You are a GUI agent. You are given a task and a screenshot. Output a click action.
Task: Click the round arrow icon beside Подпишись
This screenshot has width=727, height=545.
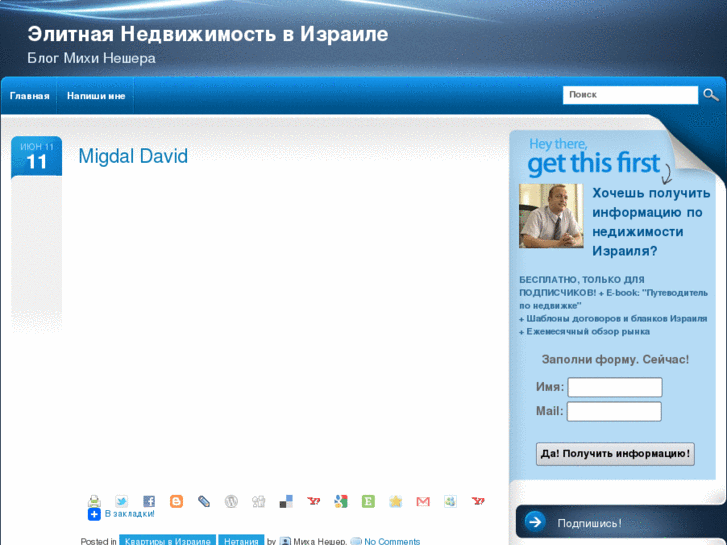[x=535, y=522]
